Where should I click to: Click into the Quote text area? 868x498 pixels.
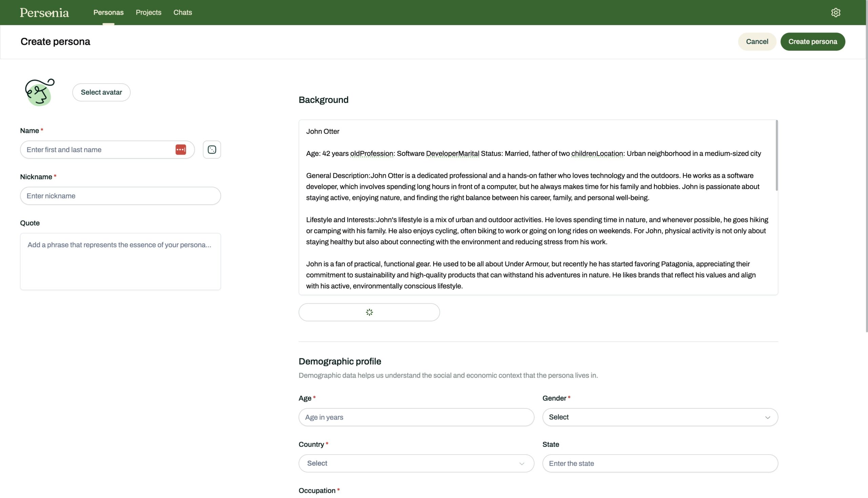[x=120, y=261]
